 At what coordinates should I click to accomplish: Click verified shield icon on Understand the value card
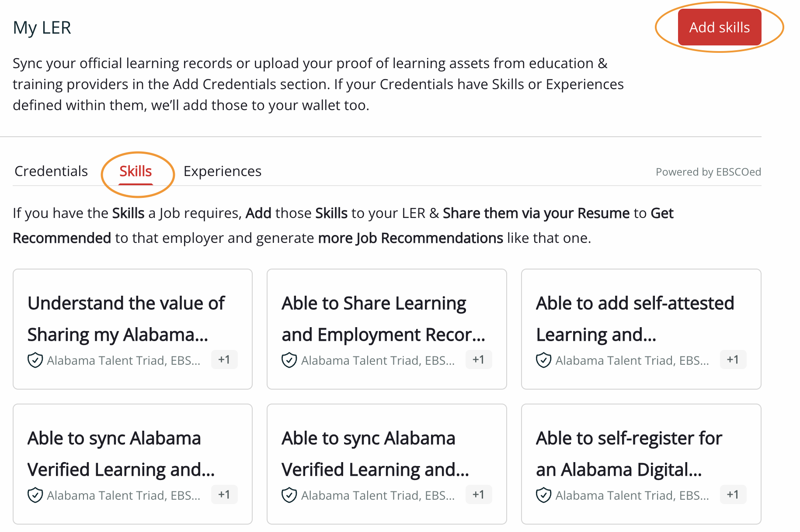click(x=35, y=360)
